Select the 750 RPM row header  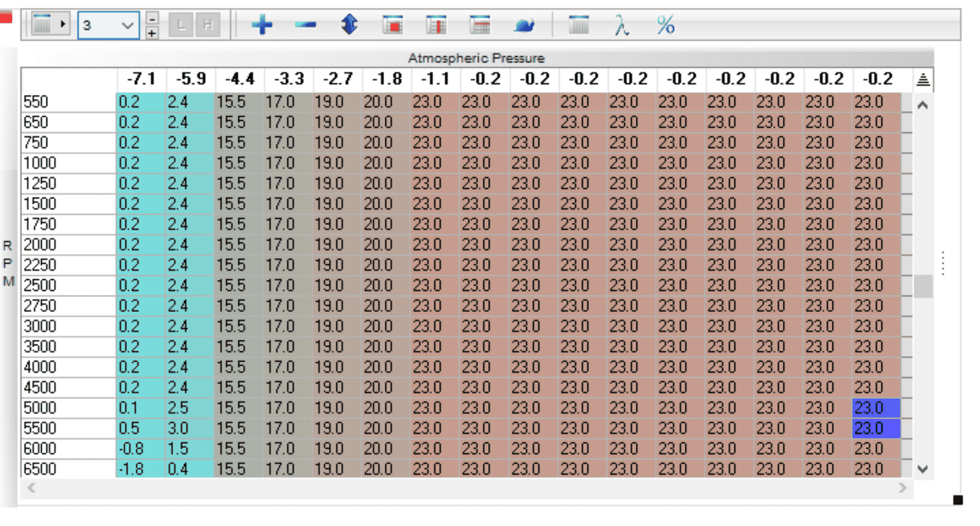click(68, 143)
